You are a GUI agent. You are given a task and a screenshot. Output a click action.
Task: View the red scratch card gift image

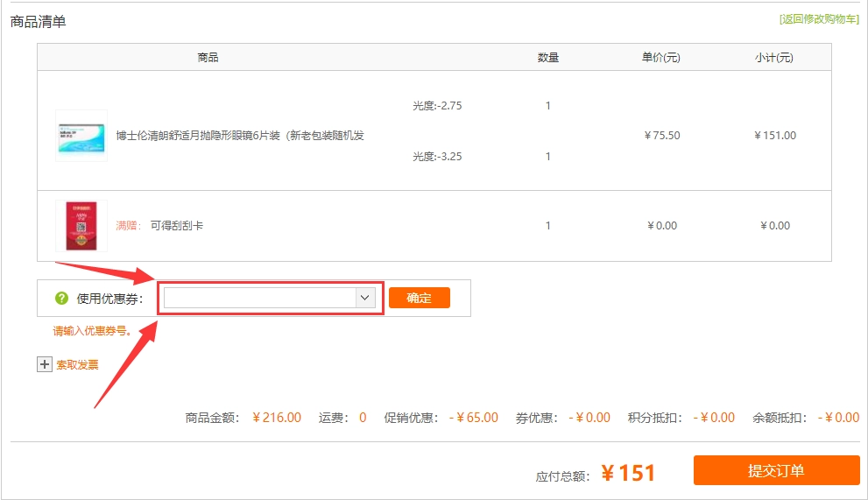[81, 226]
